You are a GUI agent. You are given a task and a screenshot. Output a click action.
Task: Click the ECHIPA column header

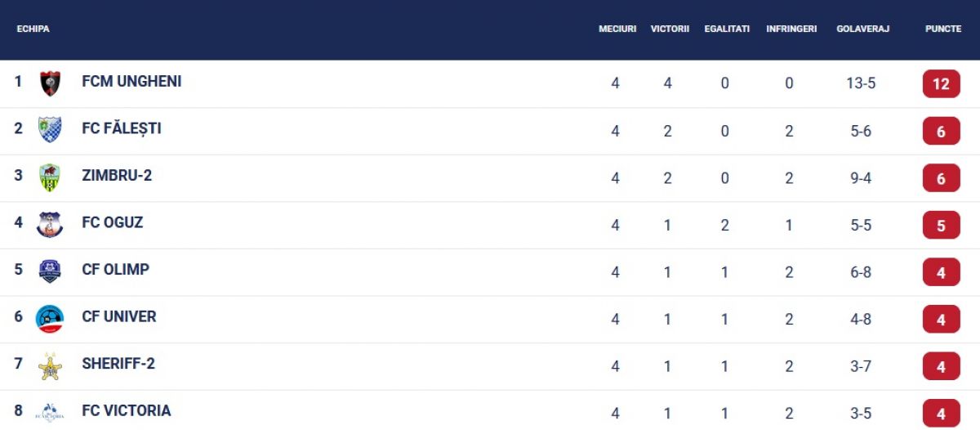click(33, 29)
